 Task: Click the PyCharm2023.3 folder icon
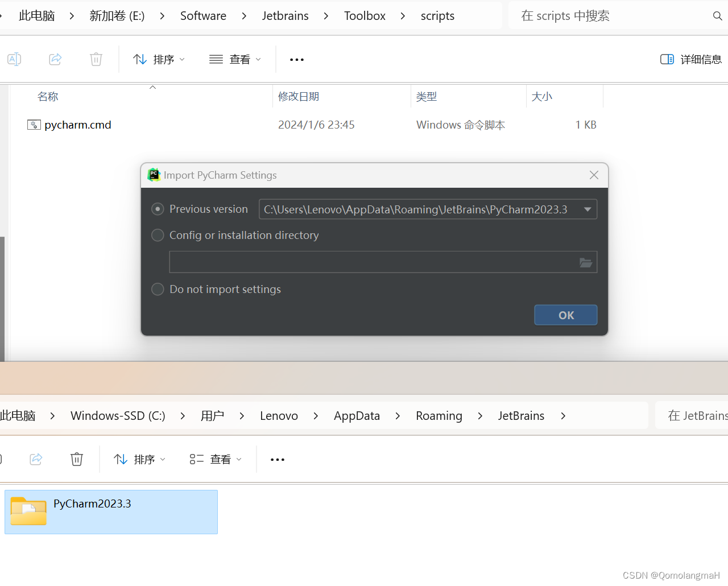click(28, 510)
